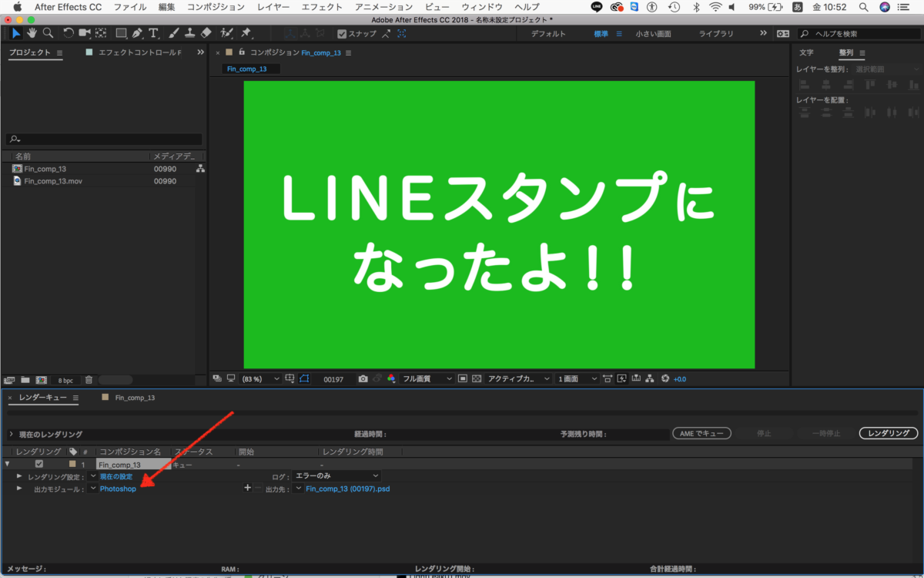Open the grid and guide options icon
The height and width of the screenshot is (578, 924).
click(x=290, y=379)
